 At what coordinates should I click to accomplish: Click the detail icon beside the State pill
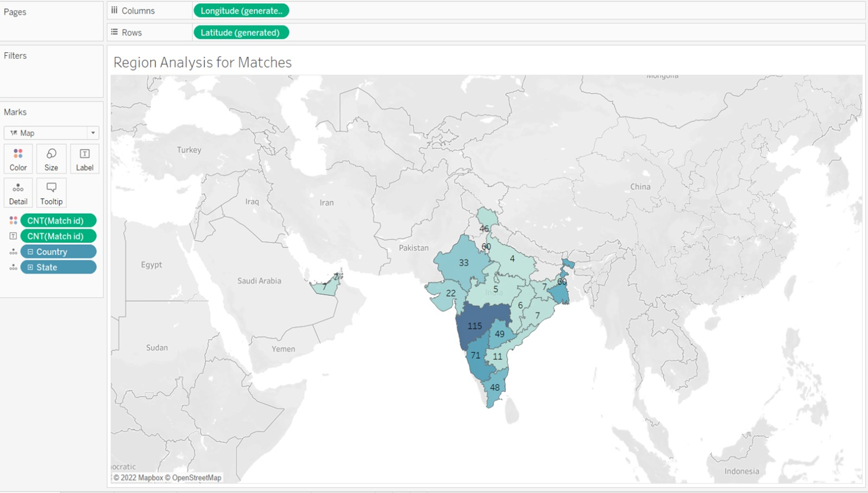tap(13, 267)
